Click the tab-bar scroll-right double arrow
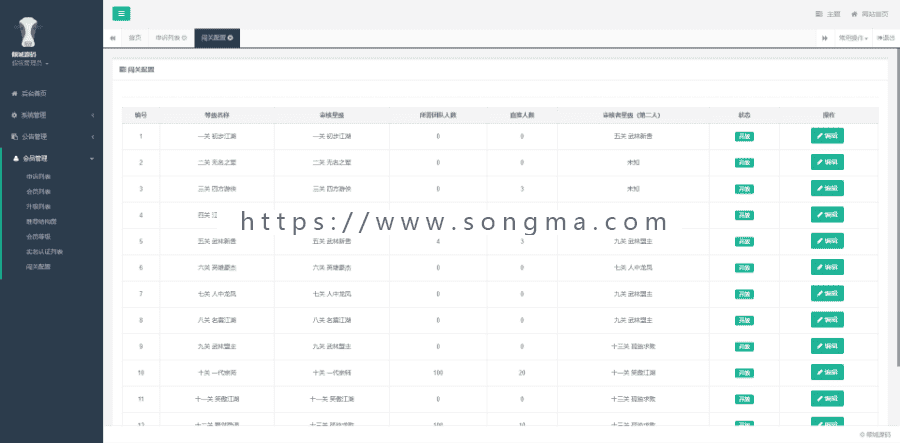 825,38
